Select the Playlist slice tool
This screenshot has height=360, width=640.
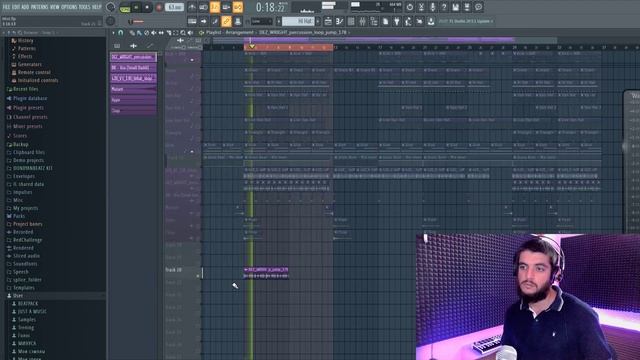click(169, 33)
